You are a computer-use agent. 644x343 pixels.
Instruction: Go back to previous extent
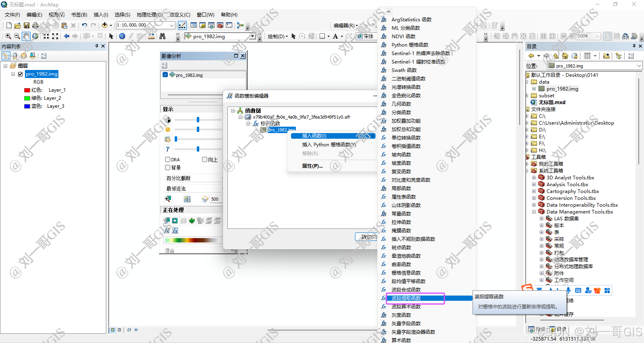66,36
